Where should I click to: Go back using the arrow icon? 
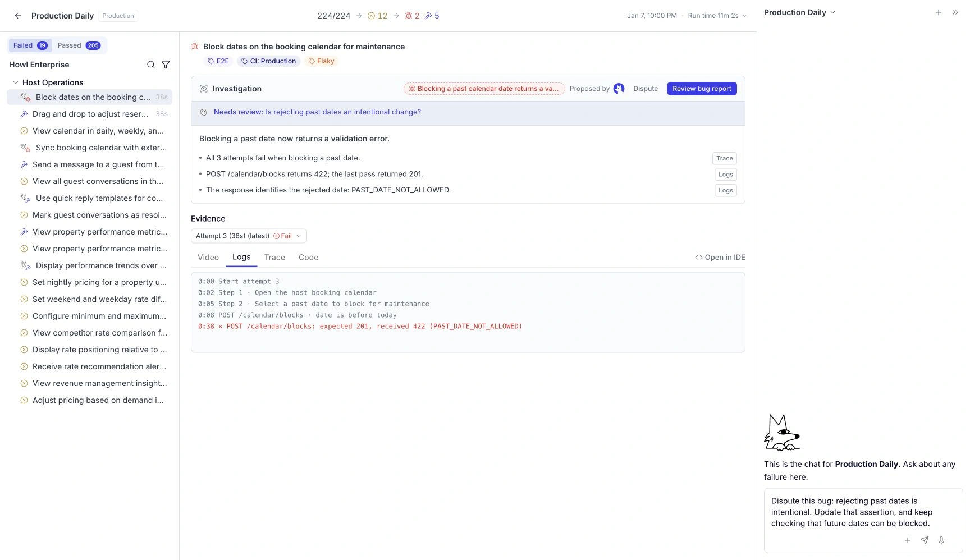(x=18, y=16)
